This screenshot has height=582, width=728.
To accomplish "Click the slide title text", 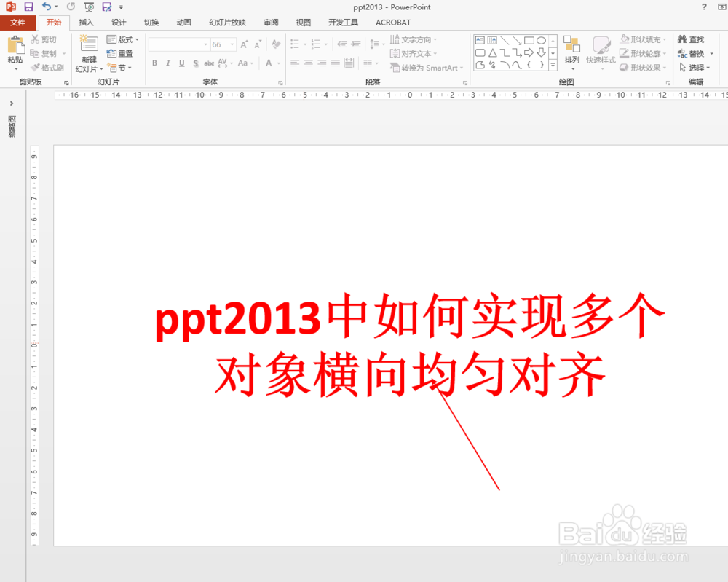I will point(411,345).
